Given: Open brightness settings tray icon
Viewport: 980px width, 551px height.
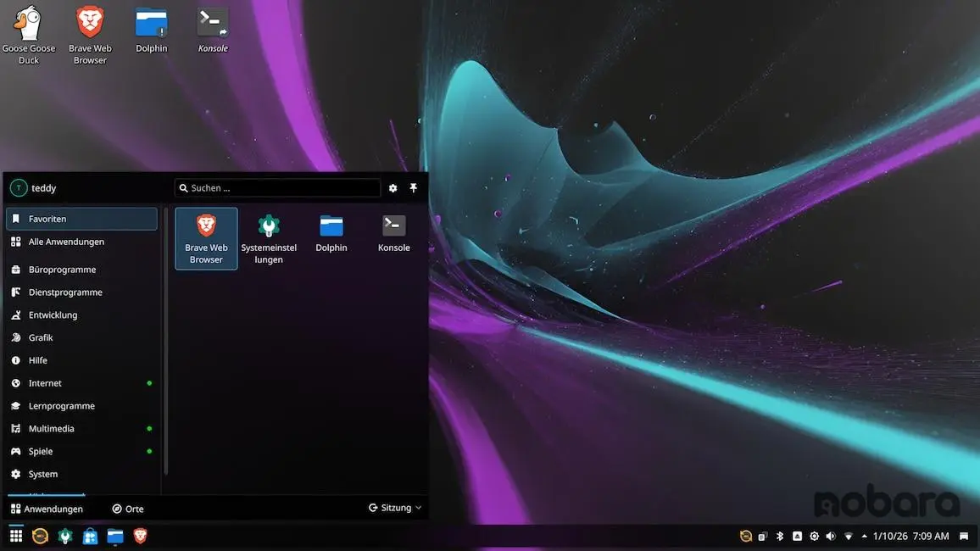Looking at the screenshot, I should pyautogui.click(x=814, y=536).
